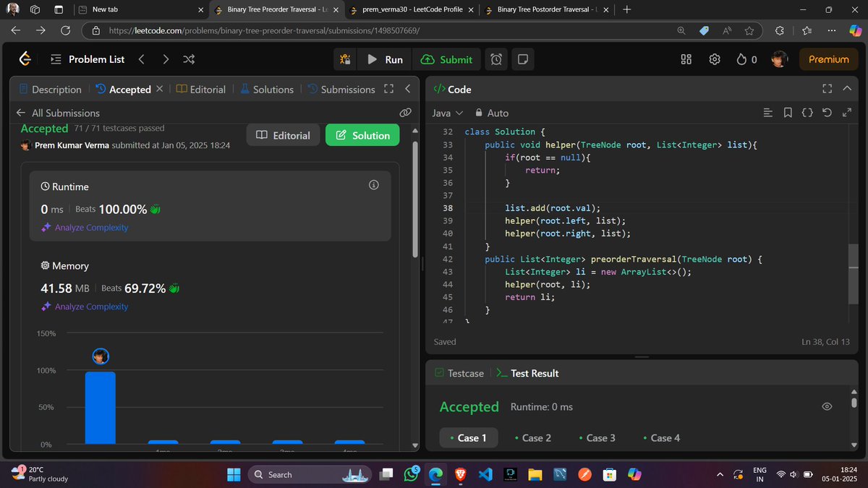
Task: Click the Auto lock setting
Action: coord(492,113)
